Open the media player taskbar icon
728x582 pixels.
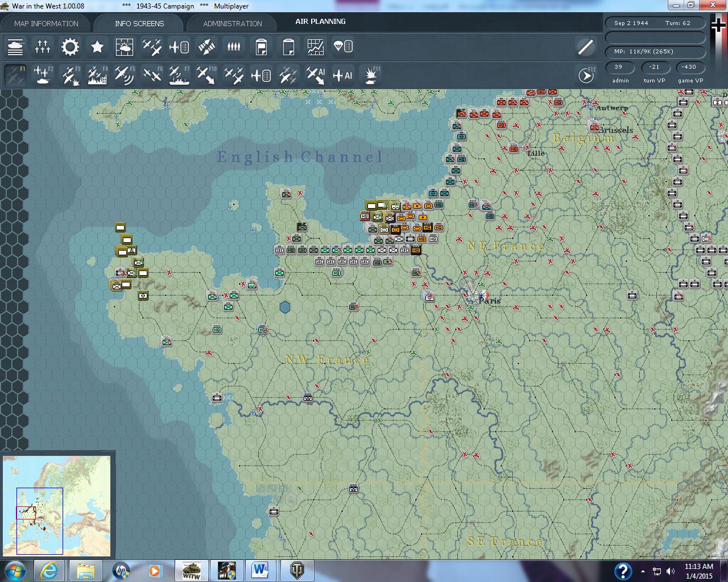(156, 571)
